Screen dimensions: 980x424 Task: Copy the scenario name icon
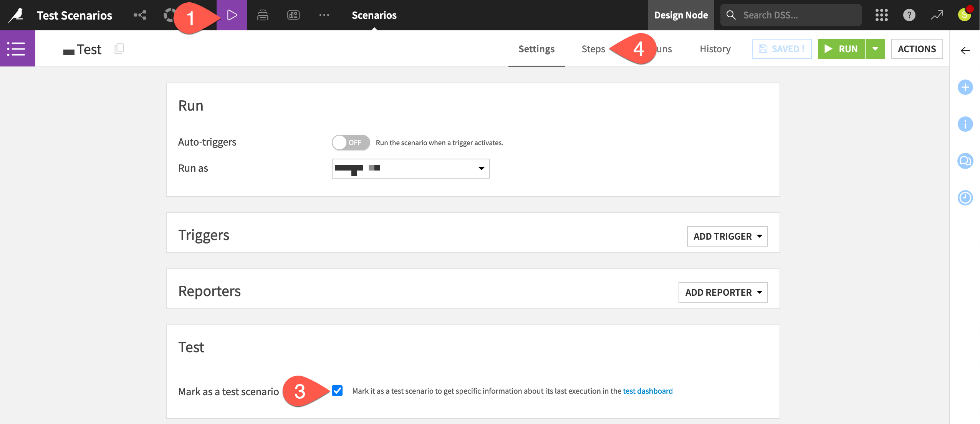point(119,49)
